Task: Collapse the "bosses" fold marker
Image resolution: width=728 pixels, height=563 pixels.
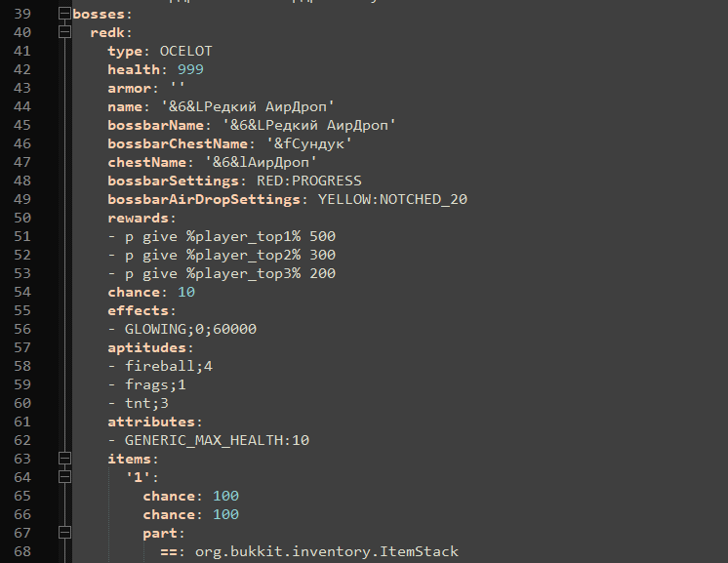Action: [64, 15]
